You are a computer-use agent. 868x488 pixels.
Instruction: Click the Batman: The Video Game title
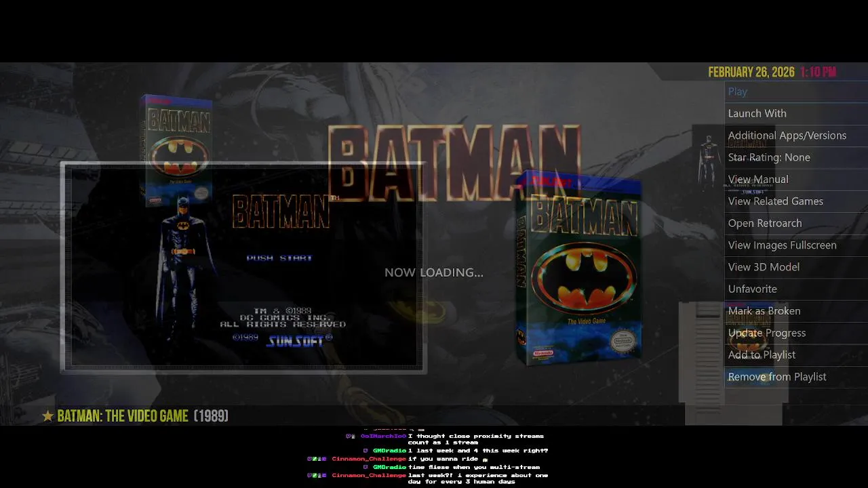[x=123, y=415]
